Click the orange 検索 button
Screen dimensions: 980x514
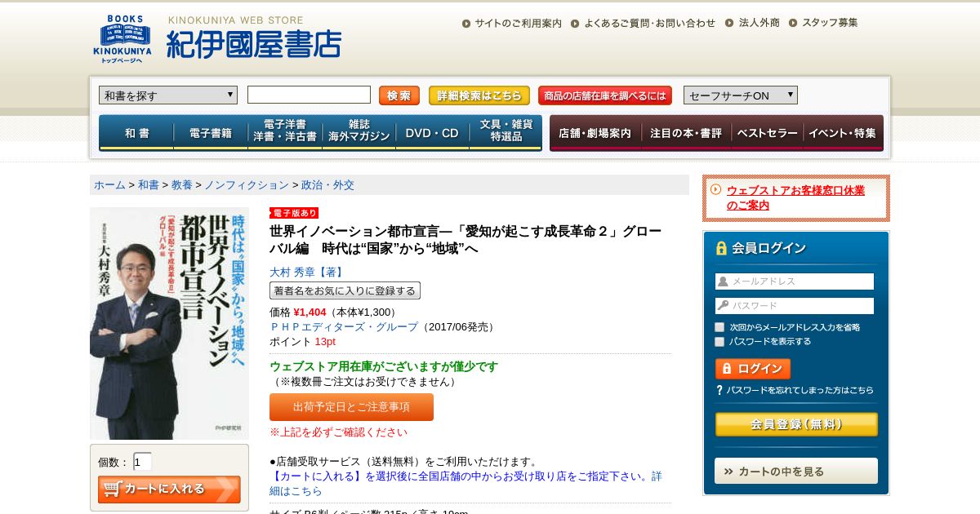pyautogui.click(x=399, y=95)
